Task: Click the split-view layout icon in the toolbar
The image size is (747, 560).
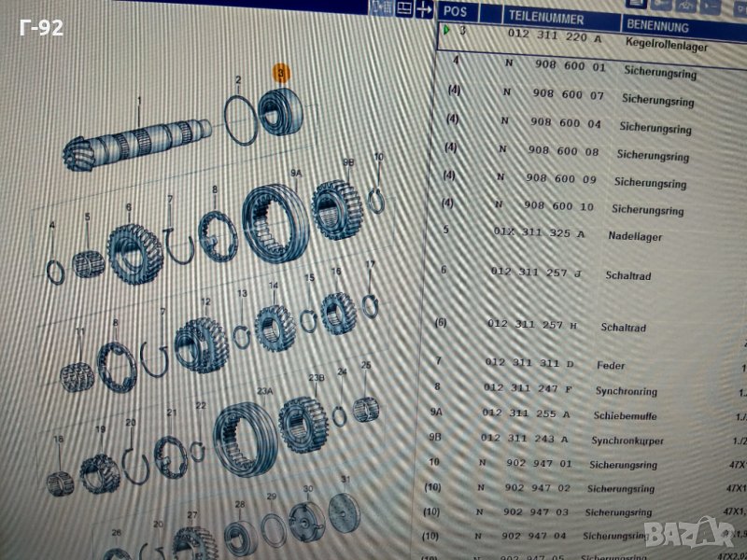Action: point(381,8)
